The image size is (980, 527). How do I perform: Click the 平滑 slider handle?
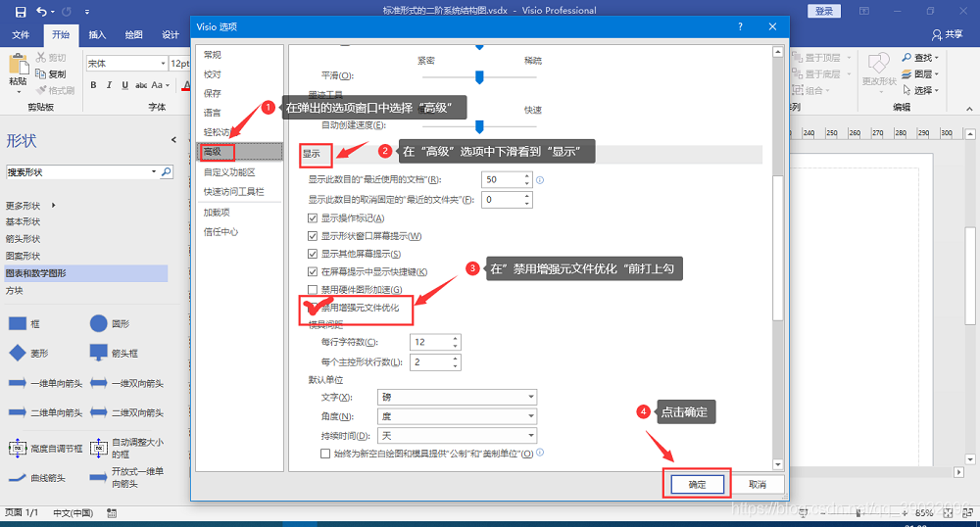[x=479, y=76]
